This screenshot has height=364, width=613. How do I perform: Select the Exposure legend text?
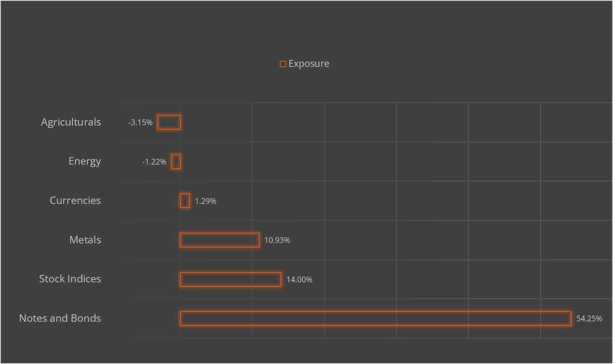pyautogui.click(x=309, y=64)
